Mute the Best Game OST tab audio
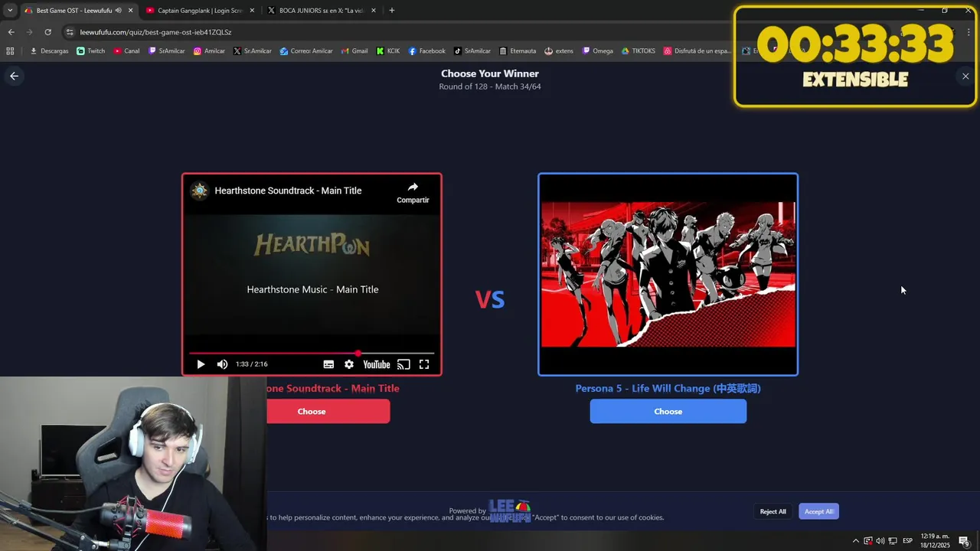Screen dimensions: 980x551 pos(119,11)
